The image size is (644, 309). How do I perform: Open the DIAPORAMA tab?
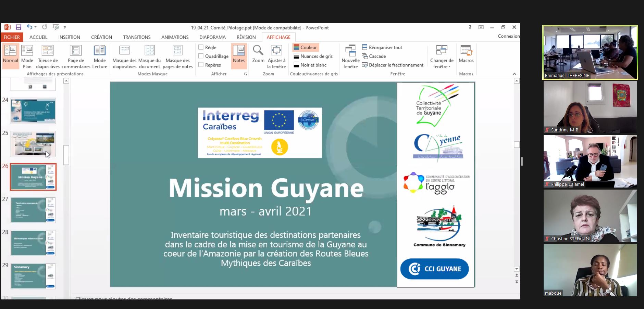[x=212, y=37]
